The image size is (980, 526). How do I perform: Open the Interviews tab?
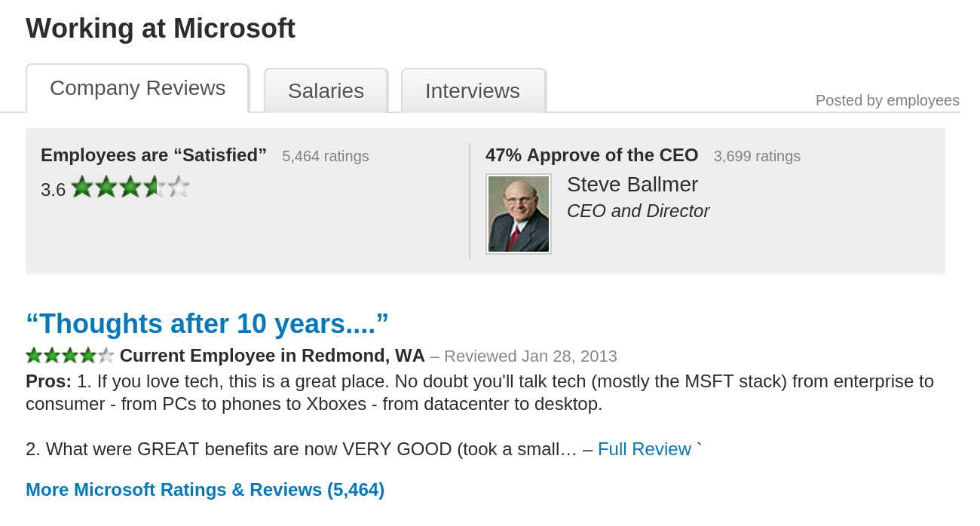coord(473,90)
